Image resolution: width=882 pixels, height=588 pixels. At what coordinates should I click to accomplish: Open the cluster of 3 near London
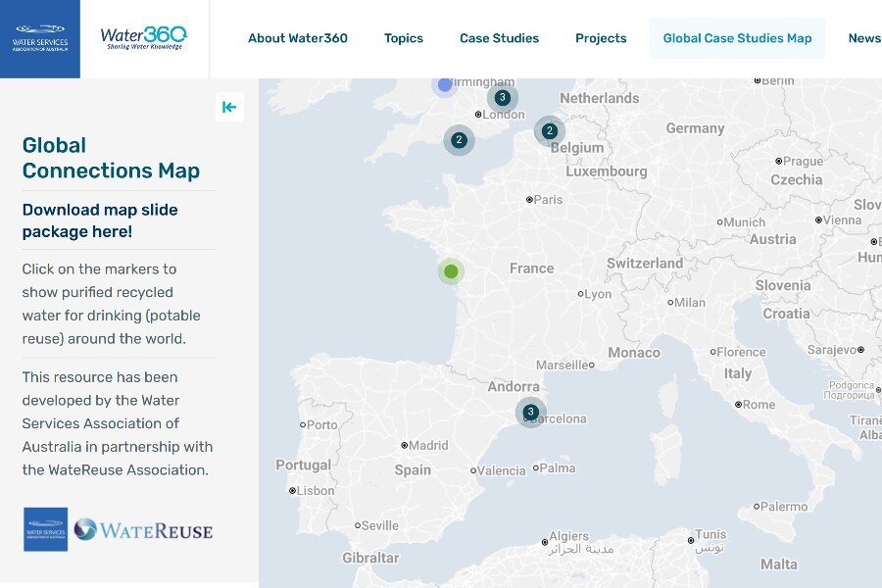[x=503, y=98]
